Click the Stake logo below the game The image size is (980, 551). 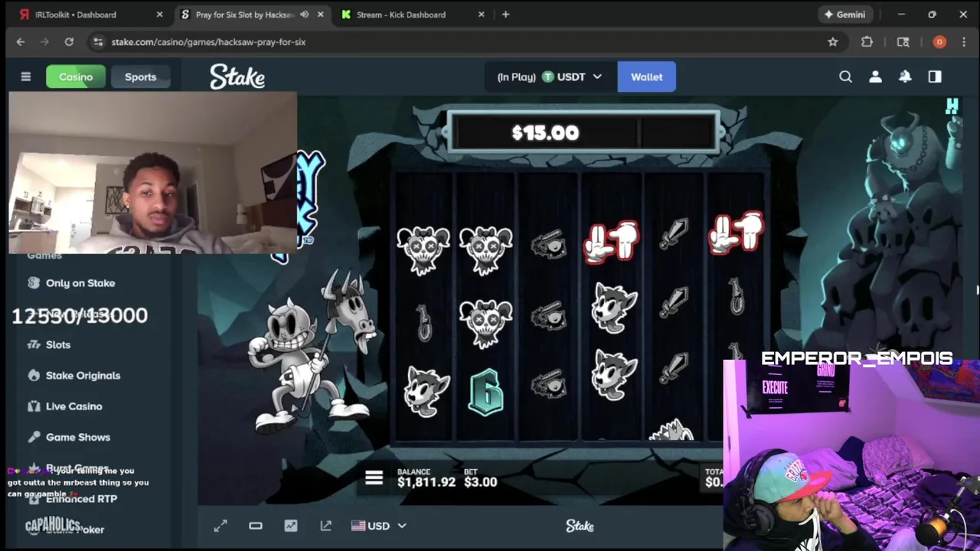[580, 526]
